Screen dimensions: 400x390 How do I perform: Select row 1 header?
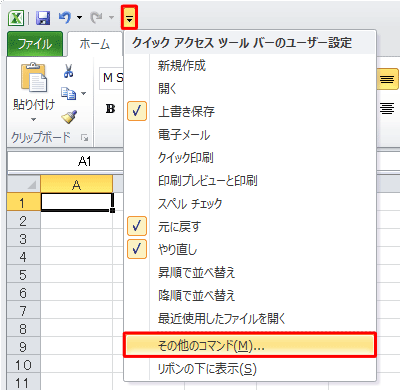coord(23,202)
